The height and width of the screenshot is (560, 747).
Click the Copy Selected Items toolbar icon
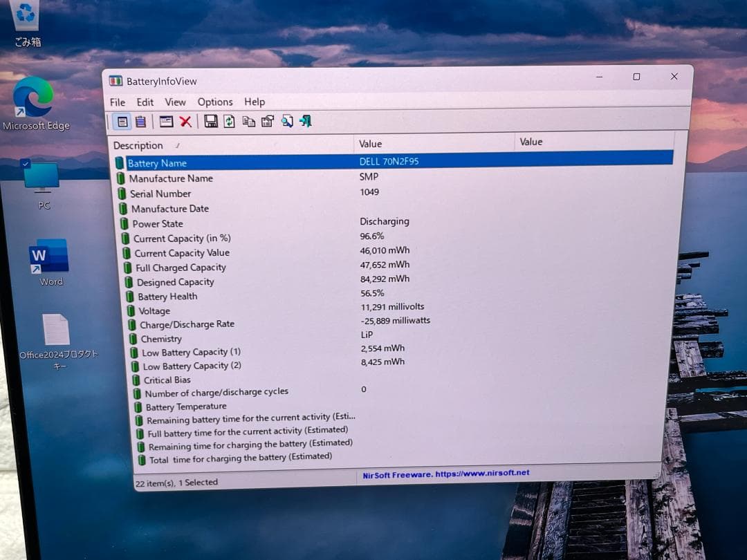pyautogui.click(x=248, y=122)
